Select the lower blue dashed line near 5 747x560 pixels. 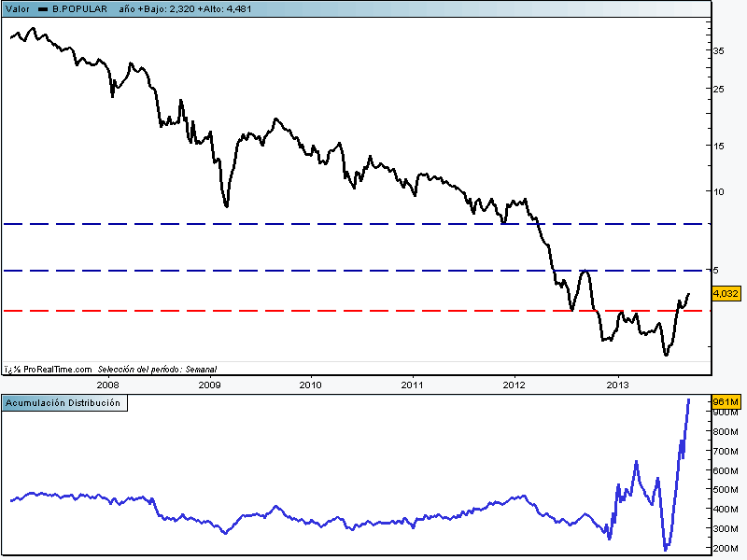pyautogui.click(x=280, y=271)
